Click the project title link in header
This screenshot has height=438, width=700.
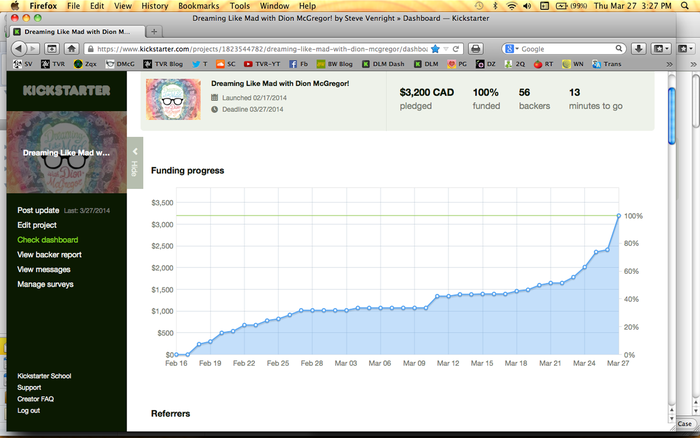(280, 83)
